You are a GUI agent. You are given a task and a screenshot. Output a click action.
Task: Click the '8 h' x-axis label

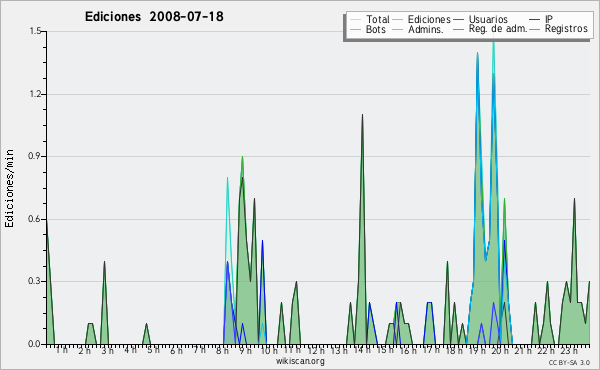click(x=222, y=350)
